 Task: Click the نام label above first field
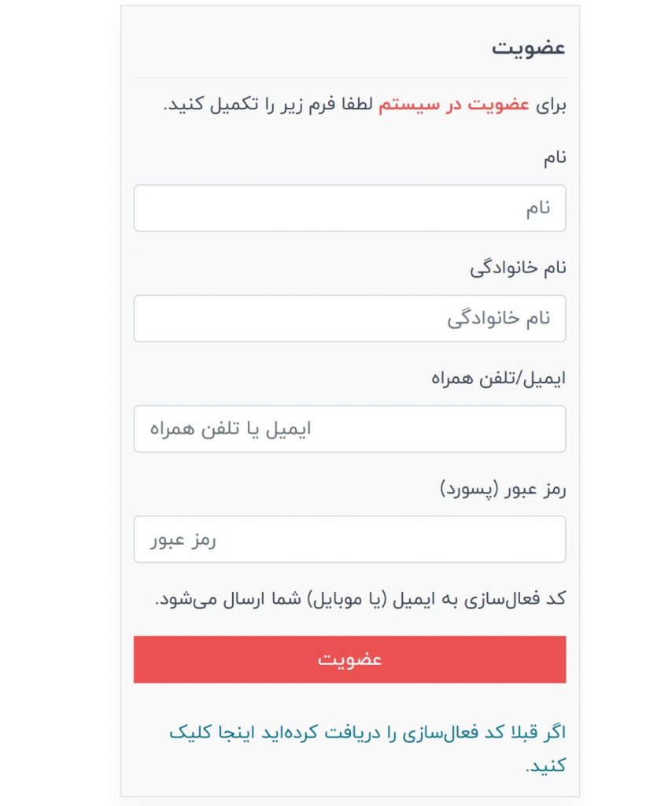(x=555, y=157)
